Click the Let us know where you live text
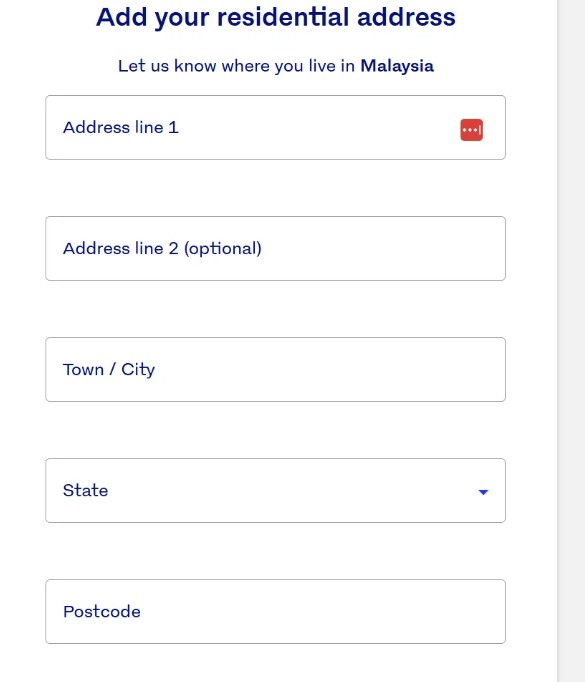Viewport: 585px width, 682px height. [x=237, y=66]
